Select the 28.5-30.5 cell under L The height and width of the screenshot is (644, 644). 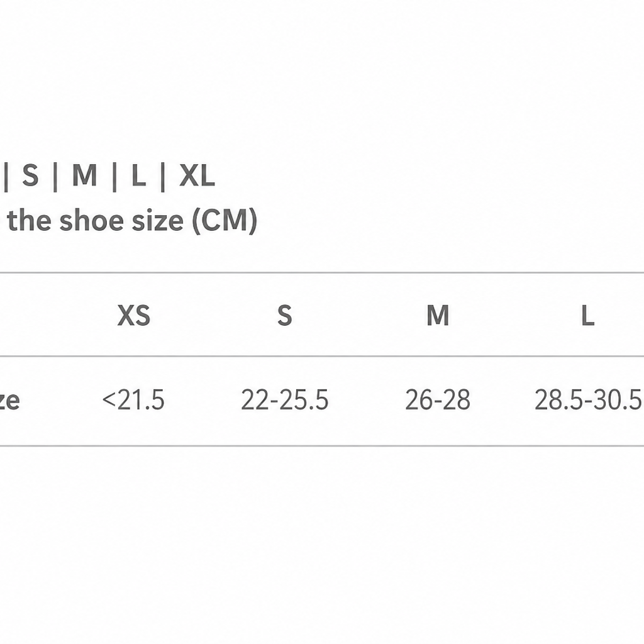588,399
